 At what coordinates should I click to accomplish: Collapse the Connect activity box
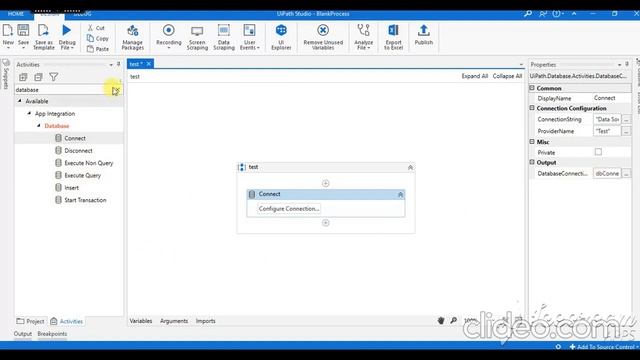point(400,195)
